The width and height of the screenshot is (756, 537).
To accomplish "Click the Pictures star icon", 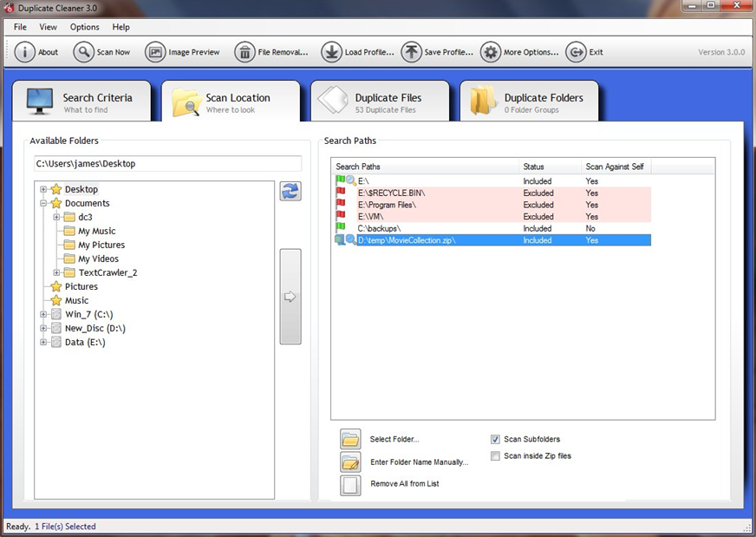I will pyautogui.click(x=56, y=286).
